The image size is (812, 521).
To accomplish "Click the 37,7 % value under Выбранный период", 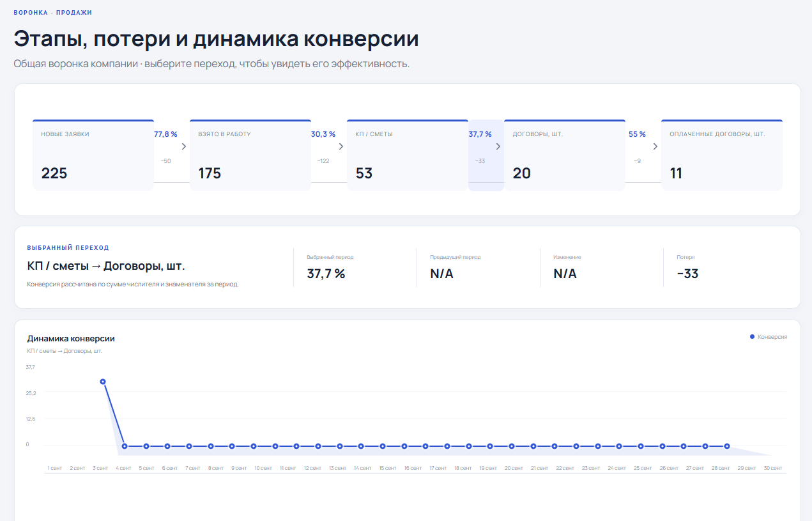I will coord(326,274).
